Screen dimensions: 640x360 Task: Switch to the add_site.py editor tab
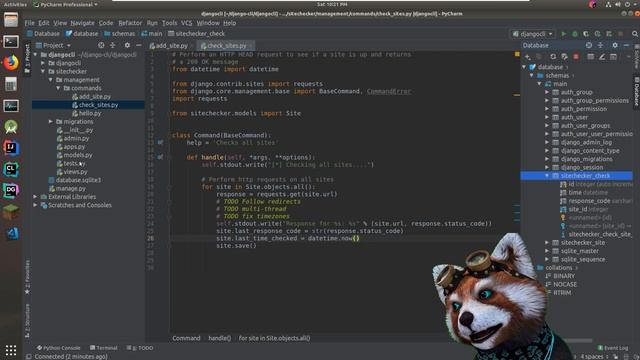(171, 46)
